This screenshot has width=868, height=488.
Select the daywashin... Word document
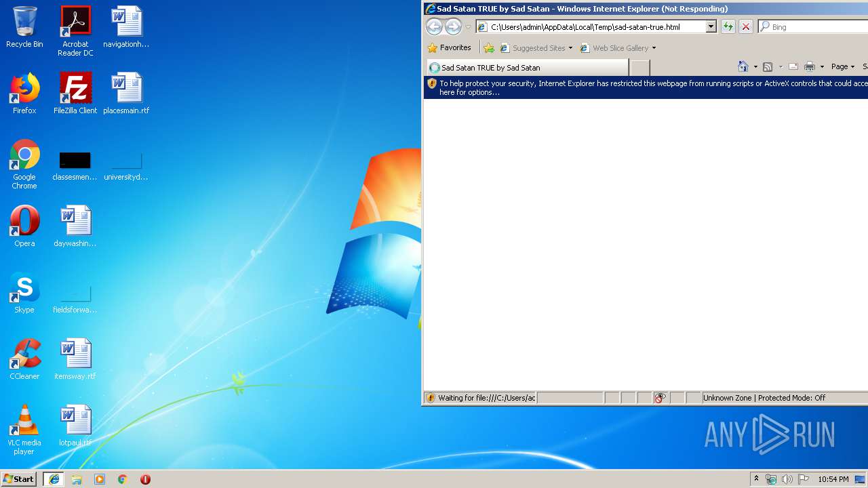pyautogui.click(x=75, y=226)
